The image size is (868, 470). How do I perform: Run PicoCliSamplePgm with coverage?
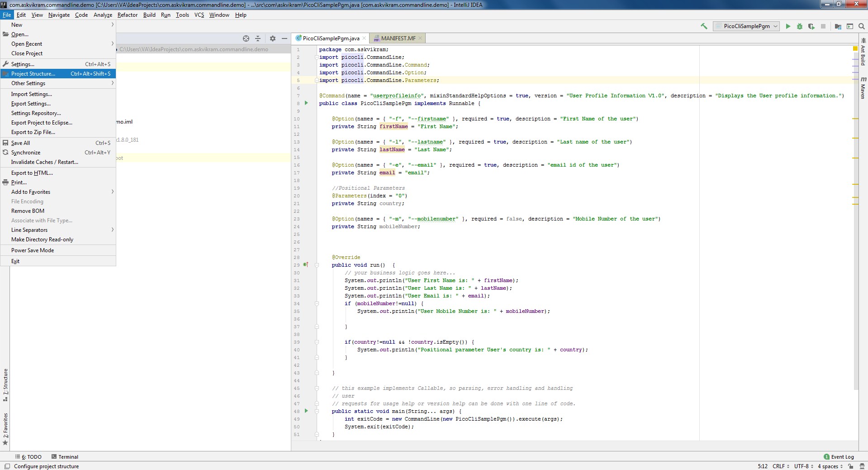click(x=811, y=26)
